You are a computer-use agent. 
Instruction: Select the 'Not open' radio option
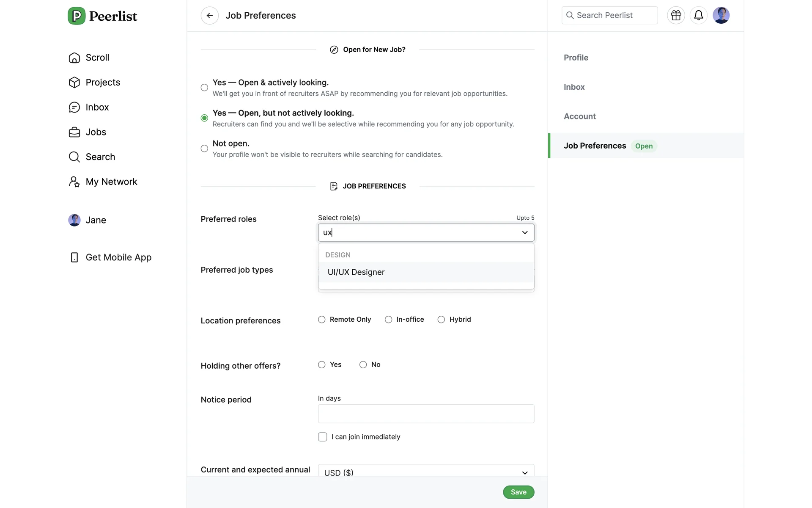point(204,149)
